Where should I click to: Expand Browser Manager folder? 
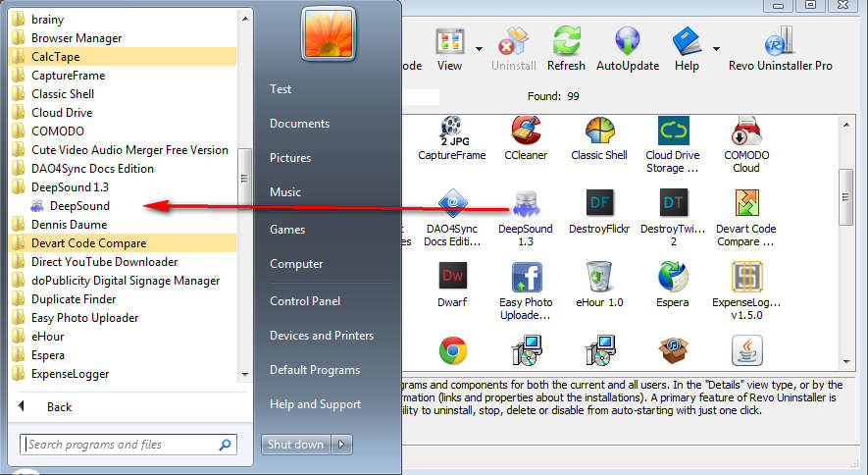[x=77, y=38]
